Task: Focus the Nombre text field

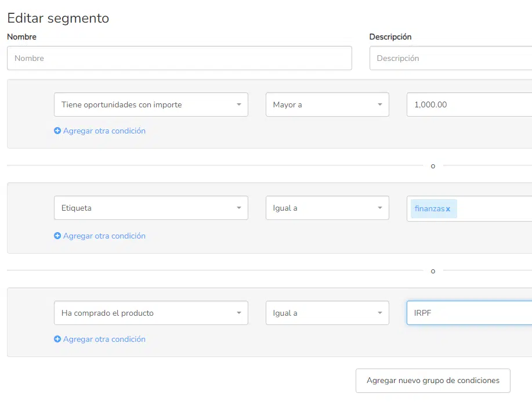Action: click(x=179, y=58)
